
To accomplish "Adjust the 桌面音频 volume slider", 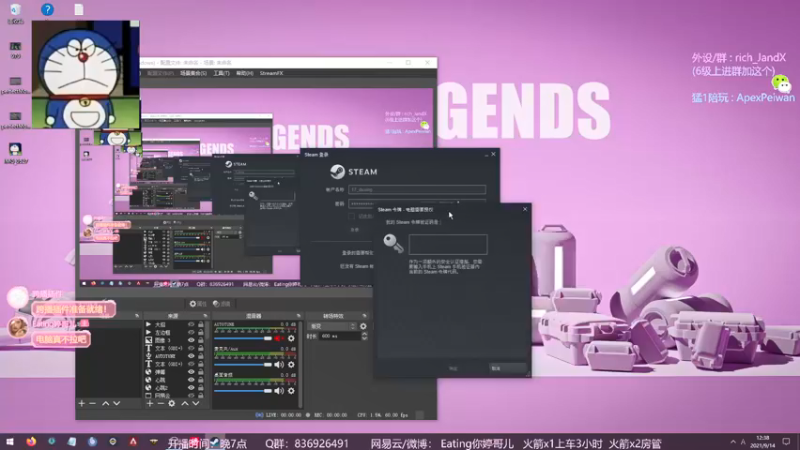I will (243, 391).
